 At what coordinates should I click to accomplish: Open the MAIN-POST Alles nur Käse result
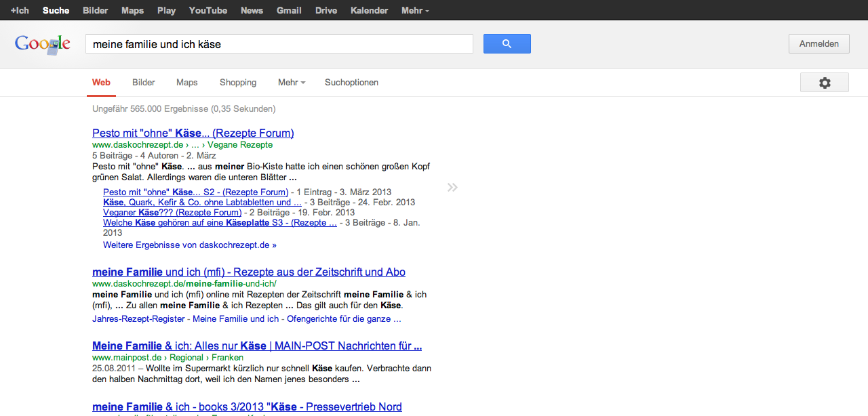coord(256,346)
